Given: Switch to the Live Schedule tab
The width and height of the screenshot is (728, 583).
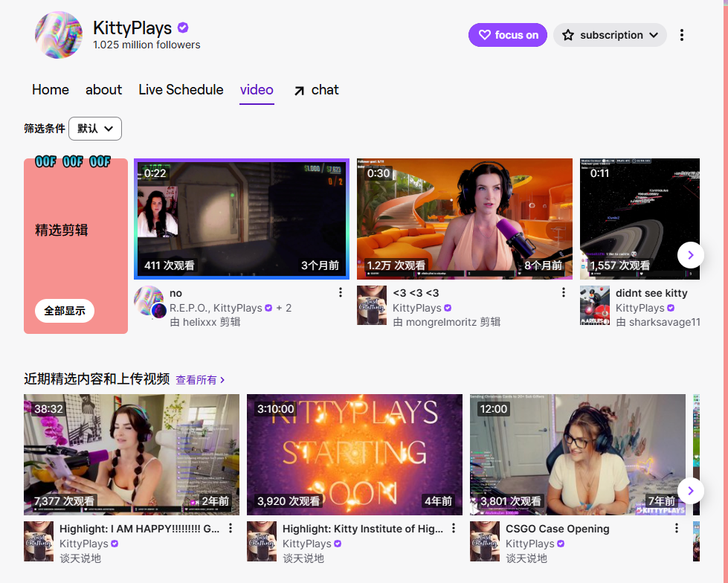Looking at the screenshot, I should pyautogui.click(x=181, y=89).
